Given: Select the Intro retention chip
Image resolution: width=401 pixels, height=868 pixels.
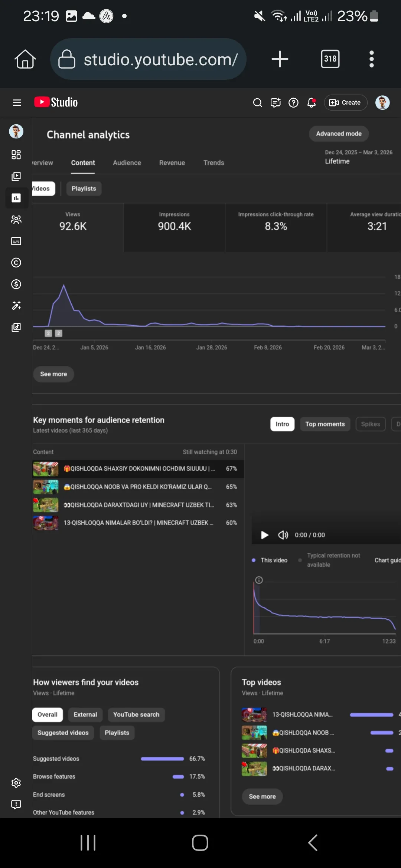Looking at the screenshot, I should tap(282, 424).
